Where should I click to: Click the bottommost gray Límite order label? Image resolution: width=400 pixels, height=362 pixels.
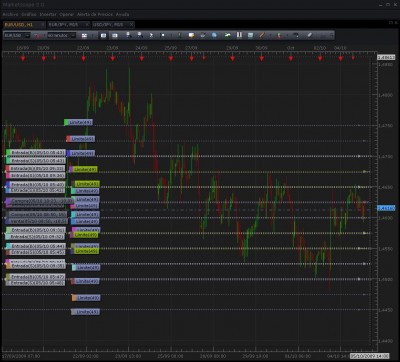85,312
